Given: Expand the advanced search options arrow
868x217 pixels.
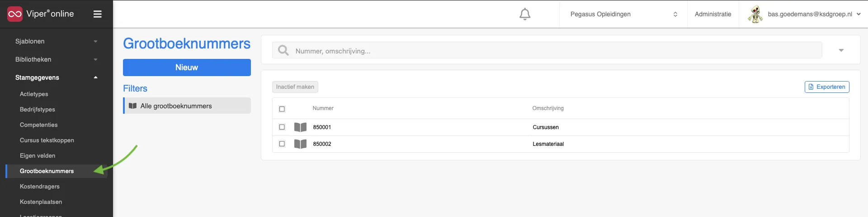Looking at the screenshot, I should (841, 50).
